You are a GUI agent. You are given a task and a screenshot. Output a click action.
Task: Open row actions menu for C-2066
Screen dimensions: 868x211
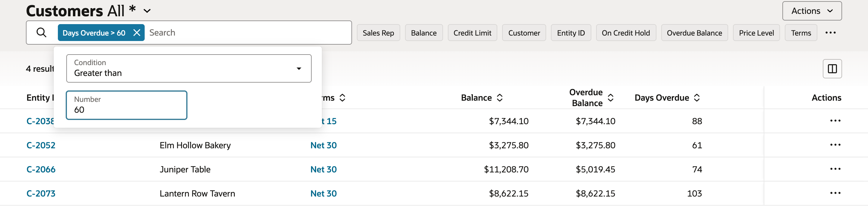835,169
